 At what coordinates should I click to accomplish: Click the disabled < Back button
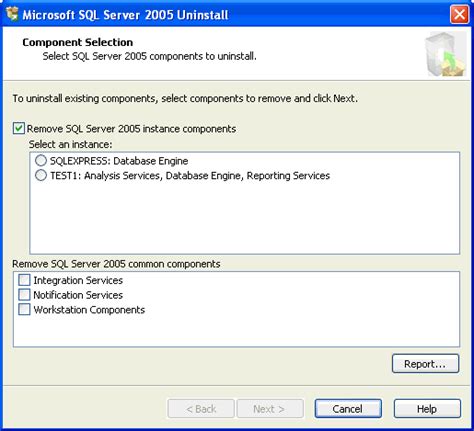201,409
